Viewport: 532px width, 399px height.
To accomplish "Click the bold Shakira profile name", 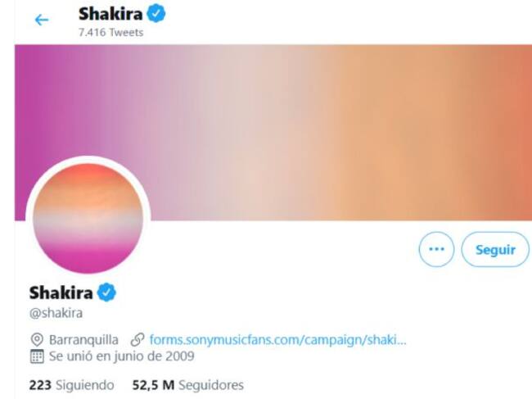I will click(x=61, y=292).
